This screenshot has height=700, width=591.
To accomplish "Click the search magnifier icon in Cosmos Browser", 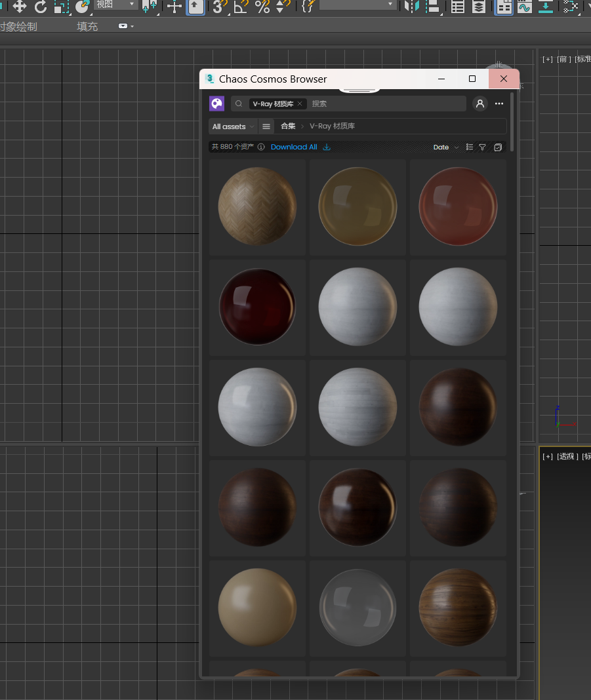I will (239, 104).
